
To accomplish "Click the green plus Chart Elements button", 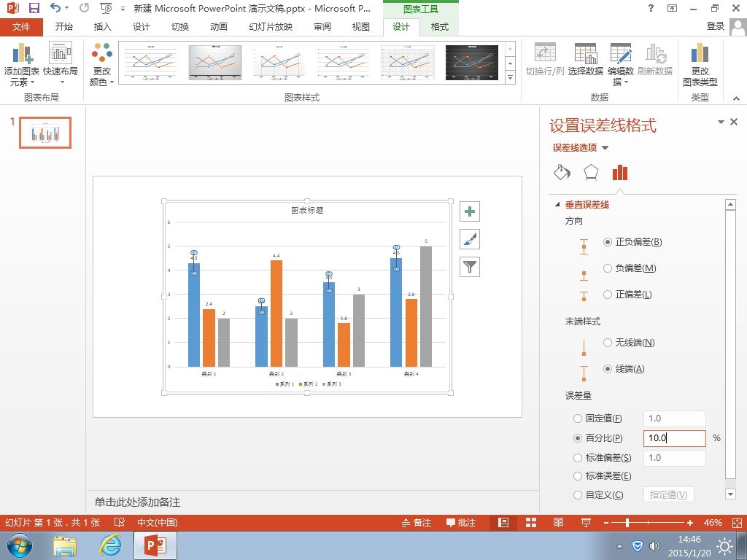I will (x=470, y=211).
